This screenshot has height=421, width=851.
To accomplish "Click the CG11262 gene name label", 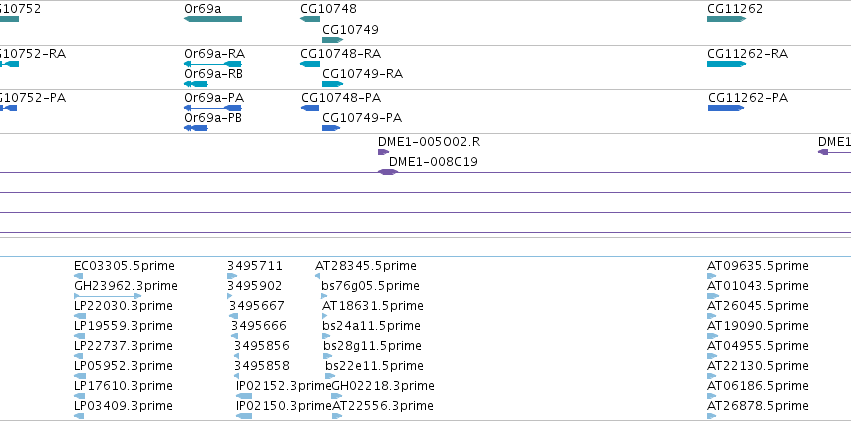I will tap(735, 9).
